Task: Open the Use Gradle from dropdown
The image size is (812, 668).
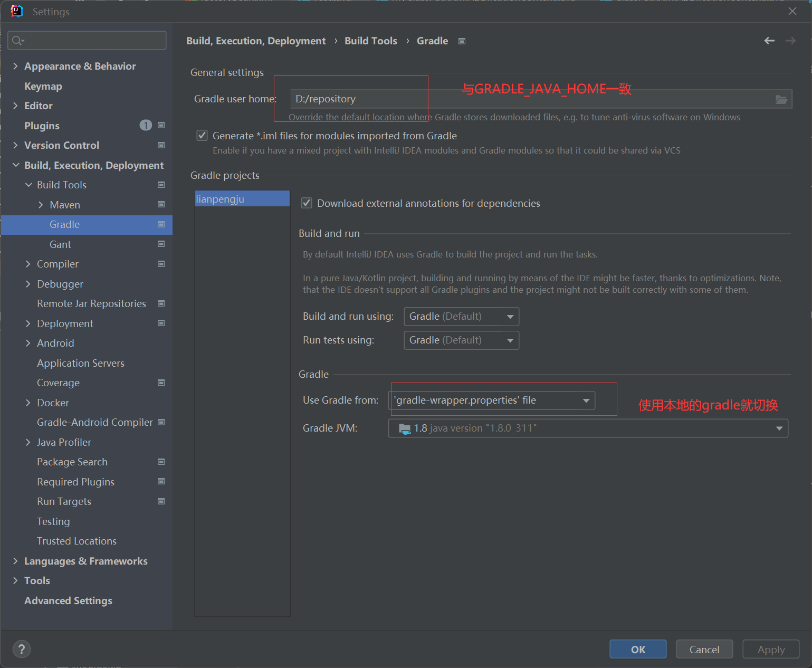Action: [492, 400]
